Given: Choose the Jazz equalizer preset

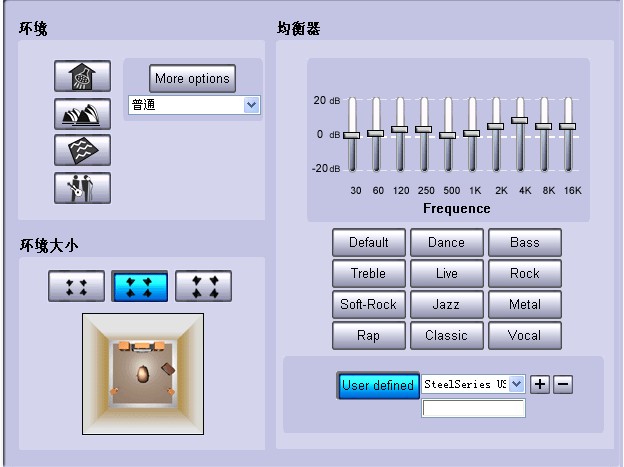Looking at the screenshot, I should click(446, 304).
